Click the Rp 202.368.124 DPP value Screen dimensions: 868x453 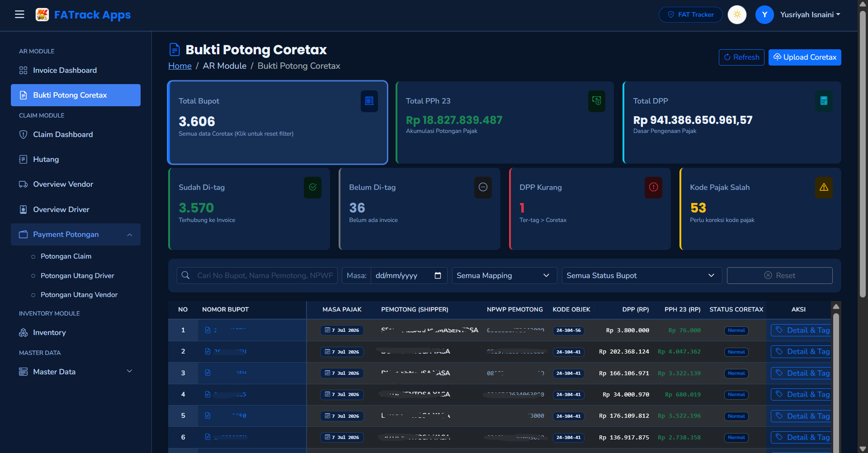point(624,352)
